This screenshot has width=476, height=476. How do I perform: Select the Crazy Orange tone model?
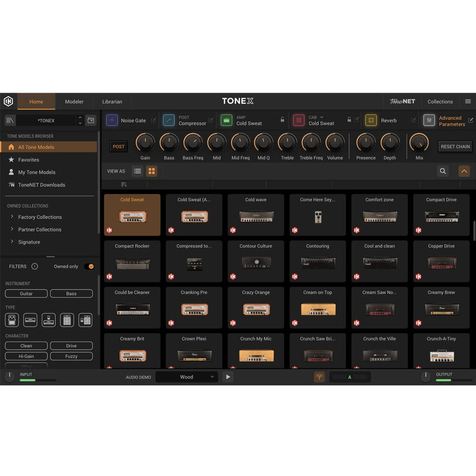(x=255, y=307)
